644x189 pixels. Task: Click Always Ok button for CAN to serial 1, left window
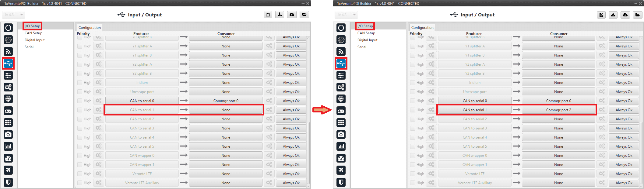pos(291,110)
